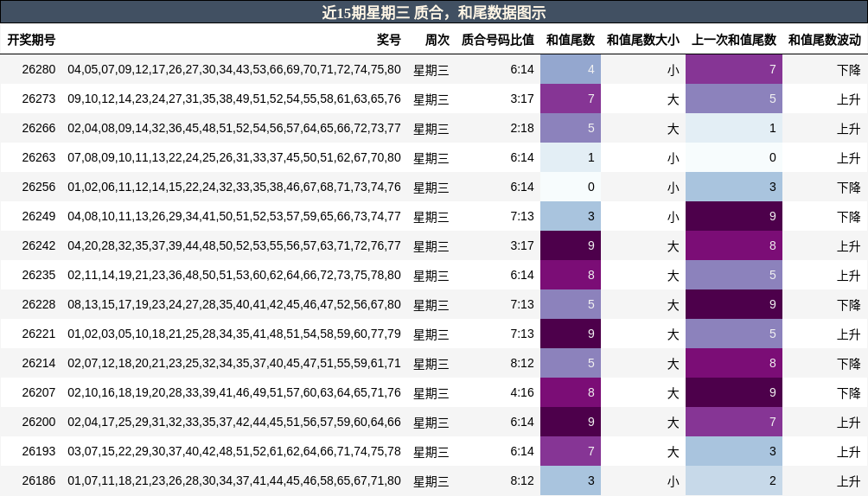Click the 和值尾数 cell 8 in row 26235
868x496 pixels.
coord(571,275)
